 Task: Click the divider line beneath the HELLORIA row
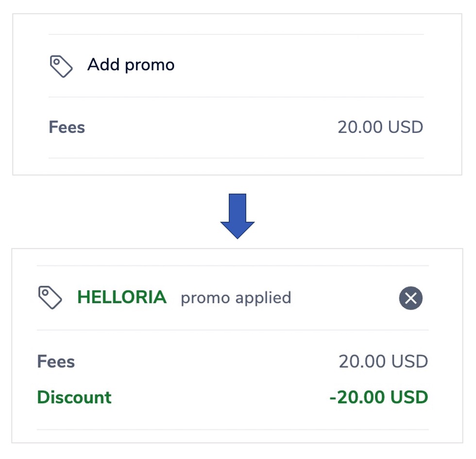coord(233,330)
